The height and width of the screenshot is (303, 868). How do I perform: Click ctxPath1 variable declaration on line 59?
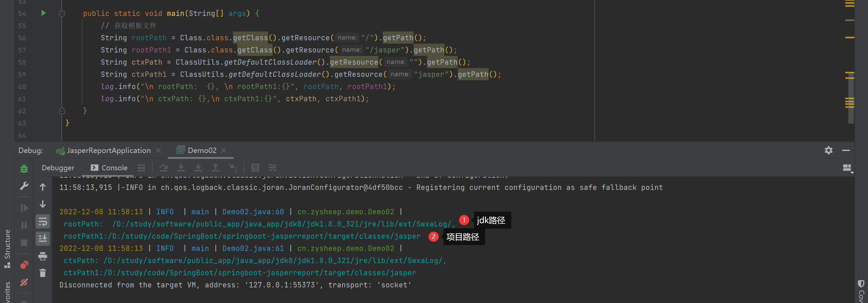point(149,74)
